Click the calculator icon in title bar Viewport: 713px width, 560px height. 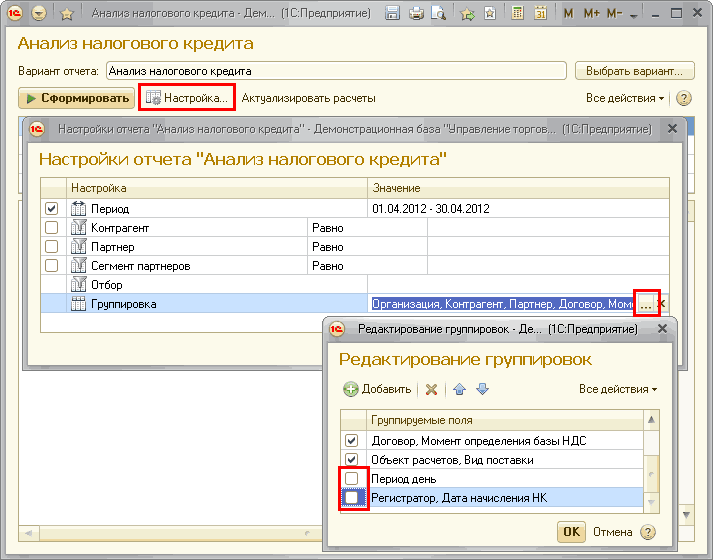(517, 14)
